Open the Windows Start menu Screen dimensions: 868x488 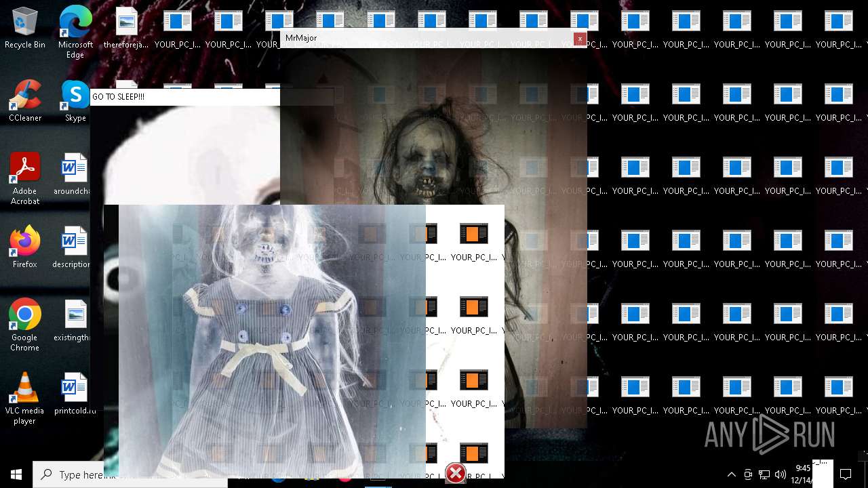[16, 474]
